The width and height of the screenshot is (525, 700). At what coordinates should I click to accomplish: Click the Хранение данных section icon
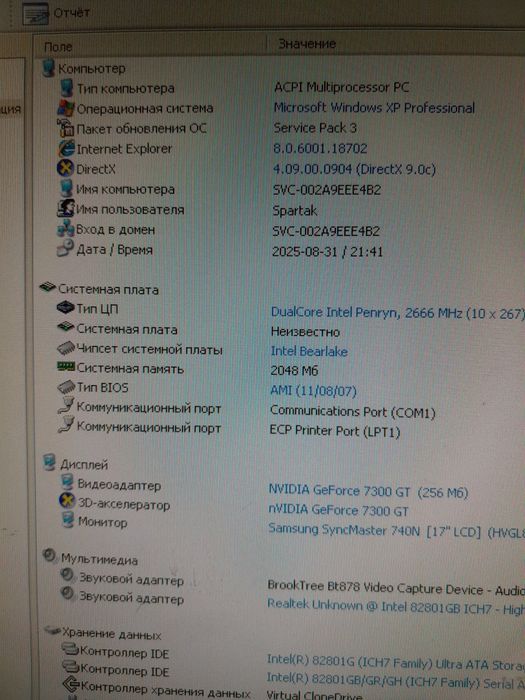53,631
